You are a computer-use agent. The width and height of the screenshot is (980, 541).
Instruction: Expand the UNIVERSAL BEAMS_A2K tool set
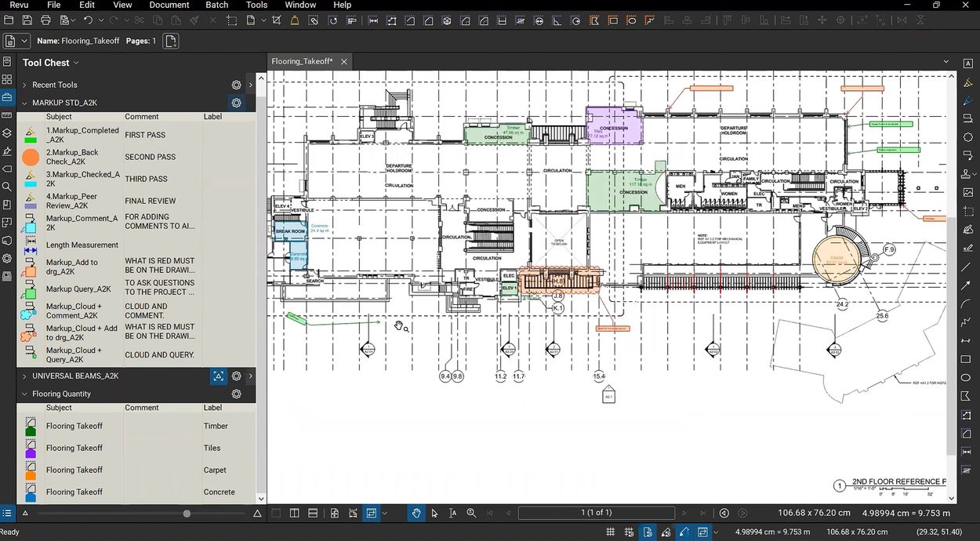click(x=24, y=376)
